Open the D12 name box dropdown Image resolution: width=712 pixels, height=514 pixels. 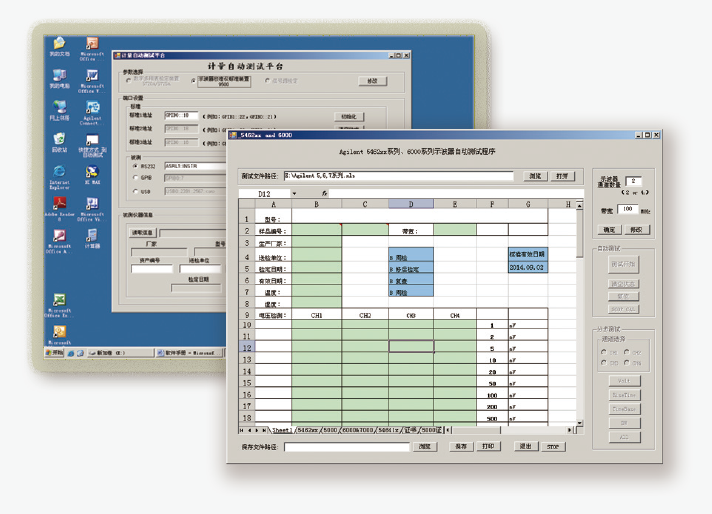pyautogui.click(x=294, y=193)
